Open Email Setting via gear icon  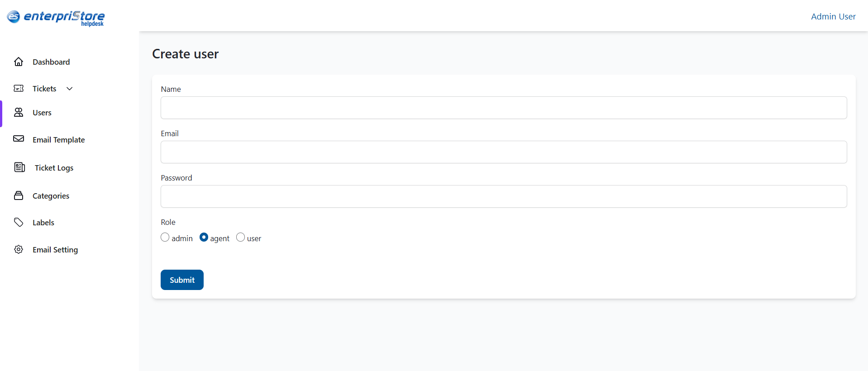click(18, 249)
